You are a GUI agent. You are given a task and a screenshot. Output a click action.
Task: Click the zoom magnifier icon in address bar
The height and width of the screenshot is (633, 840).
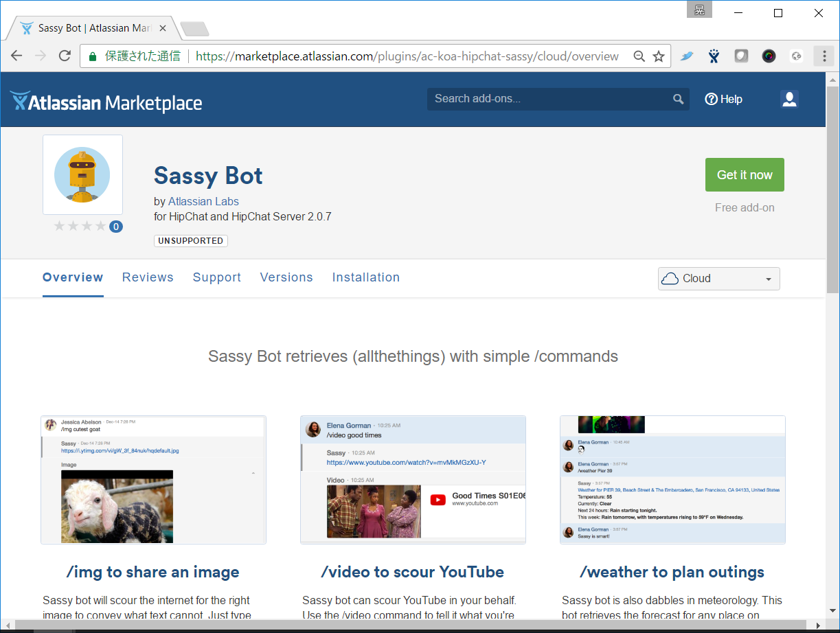pyautogui.click(x=639, y=56)
